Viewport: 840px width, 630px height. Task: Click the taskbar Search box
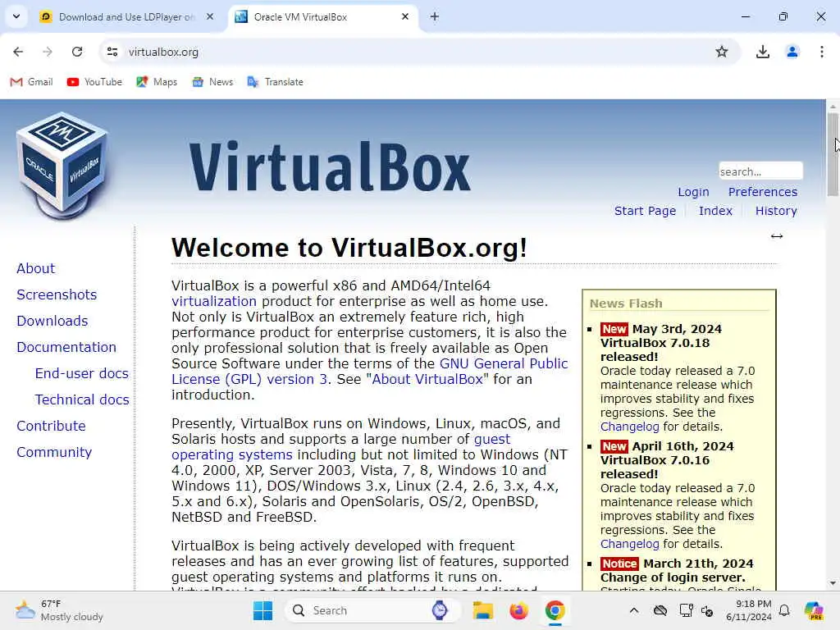(x=372, y=610)
